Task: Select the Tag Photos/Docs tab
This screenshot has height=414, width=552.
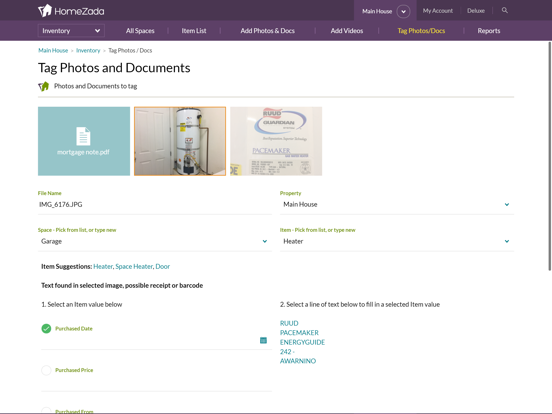Action: click(x=421, y=31)
